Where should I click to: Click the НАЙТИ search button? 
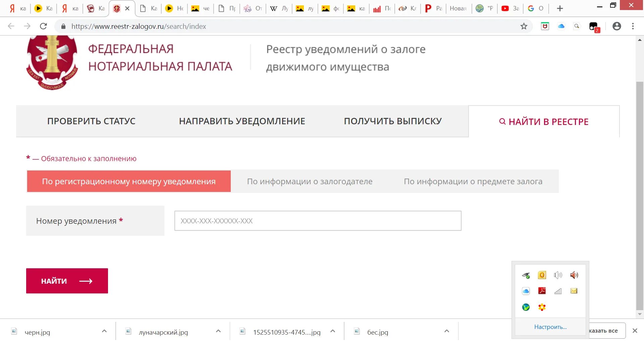(x=67, y=281)
